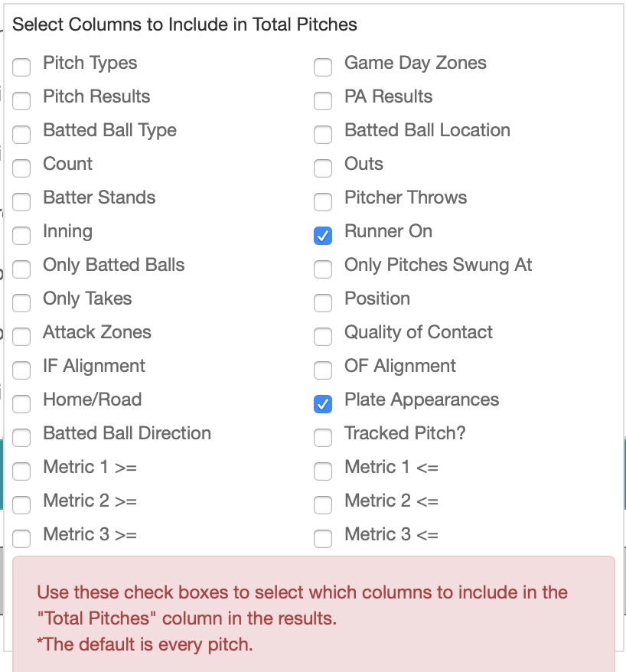Check the Pitch Results option
The image size is (626, 672).
click(21, 100)
